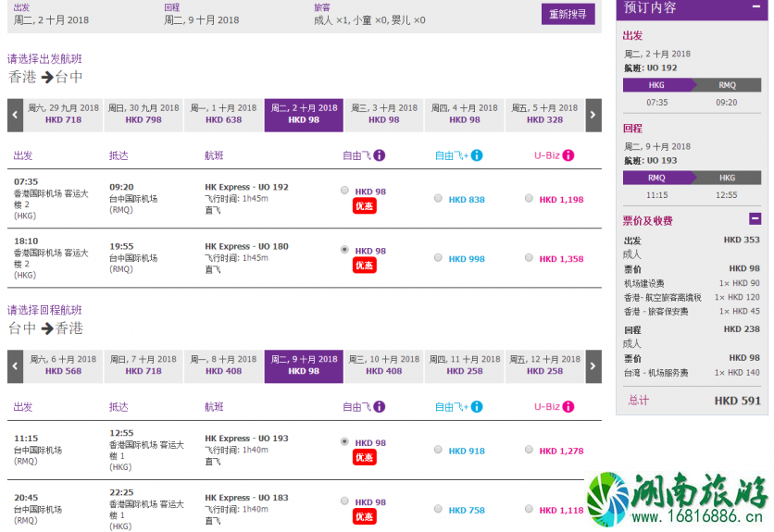Choose departure date 周三 3 十月 HKD 98
Screen dimensions: 774x532
click(384, 115)
